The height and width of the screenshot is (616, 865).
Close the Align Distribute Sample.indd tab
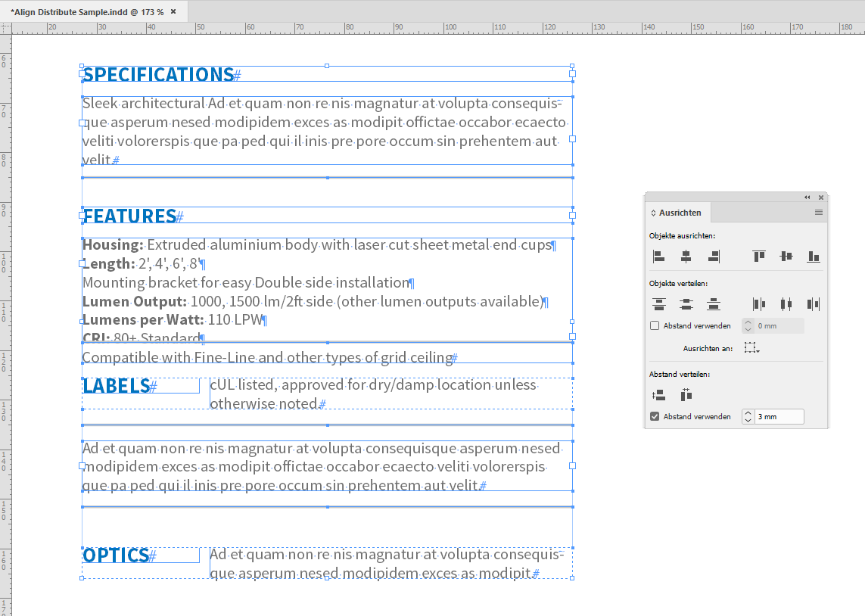point(173,11)
